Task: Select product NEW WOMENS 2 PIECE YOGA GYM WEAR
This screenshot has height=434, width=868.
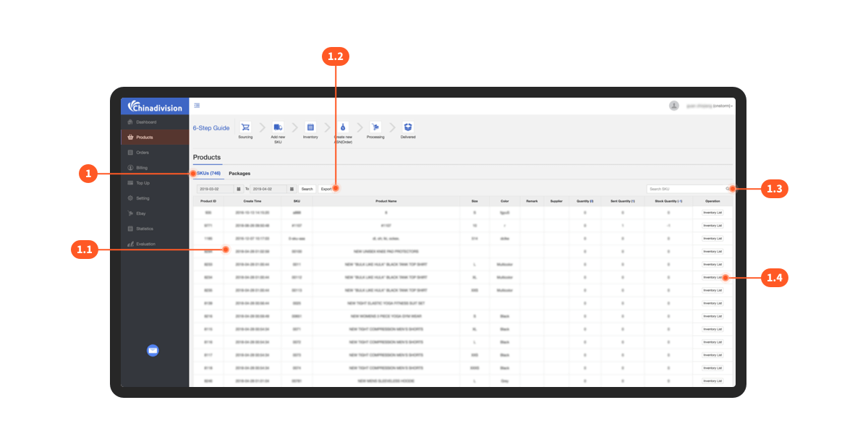Action: pos(386,316)
